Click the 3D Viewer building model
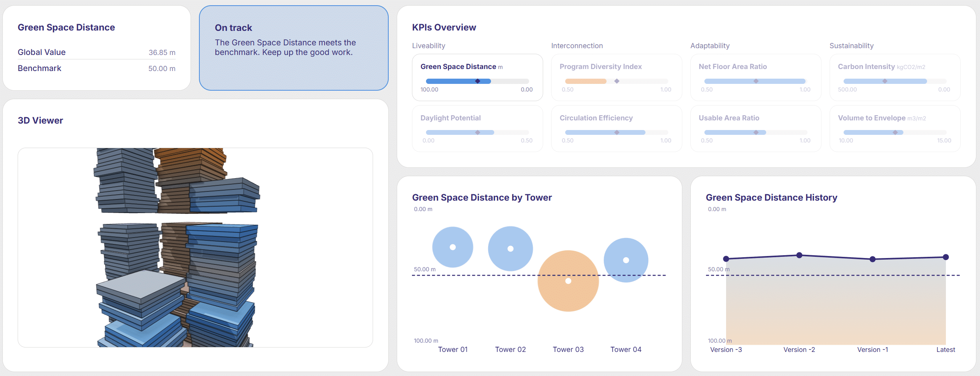 pos(177,247)
